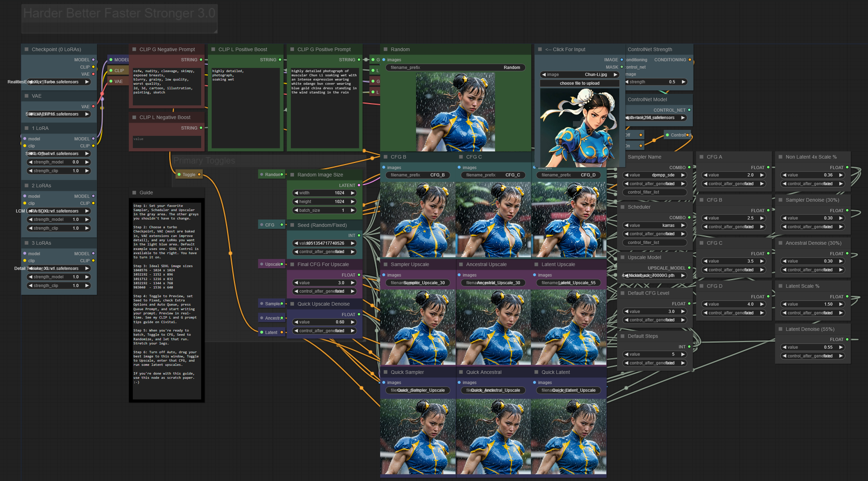The height and width of the screenshot is (481, 868).
Task: Adjust the 1 LoRA strength_model slider
Action: (x=59, y=162)
